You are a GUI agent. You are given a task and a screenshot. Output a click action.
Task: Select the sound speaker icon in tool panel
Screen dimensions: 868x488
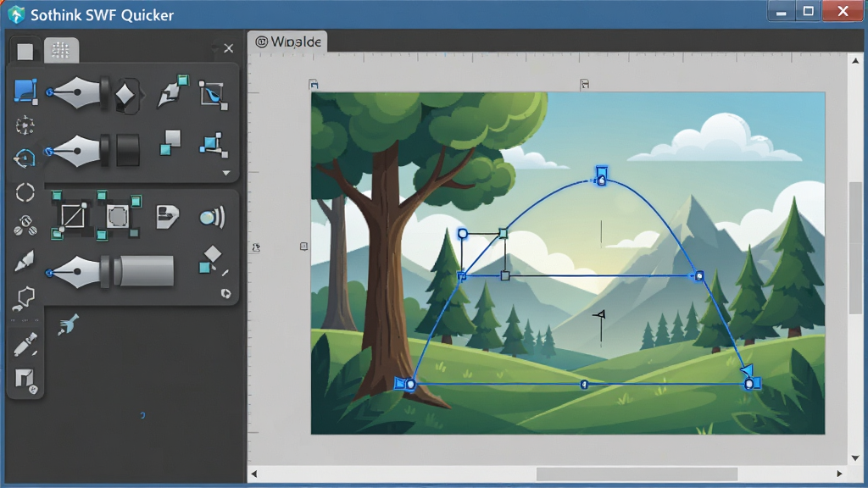tap(212, 217)
